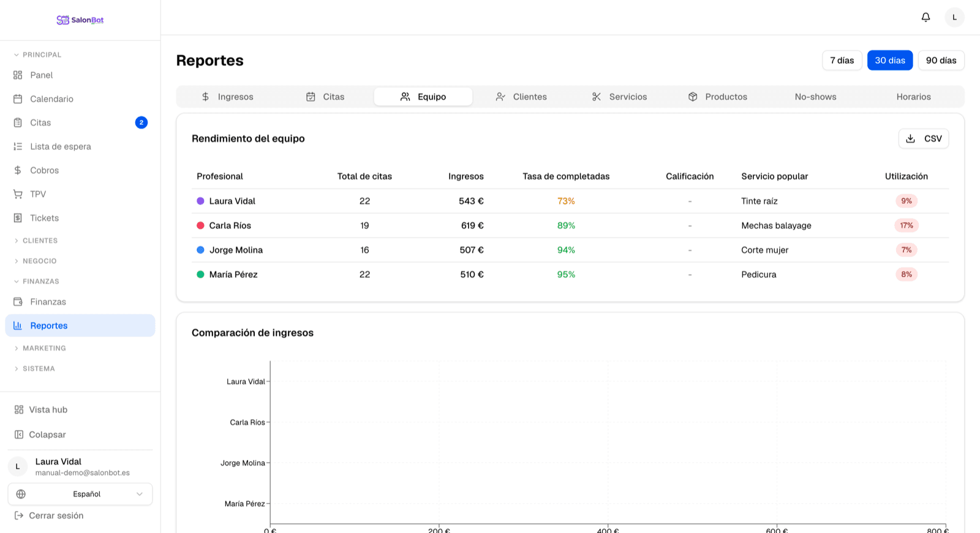Go to Cobros page
The image size is (980, 533).
point(80,171)
